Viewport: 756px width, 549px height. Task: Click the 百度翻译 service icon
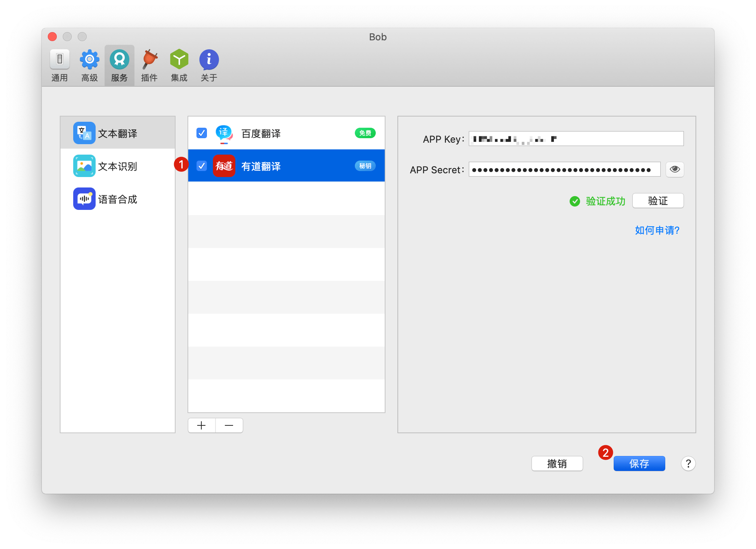[x=224, y=133]
